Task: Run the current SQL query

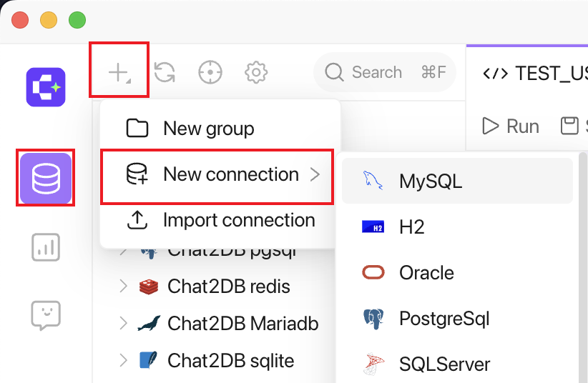Action: (x=510, y=126)
